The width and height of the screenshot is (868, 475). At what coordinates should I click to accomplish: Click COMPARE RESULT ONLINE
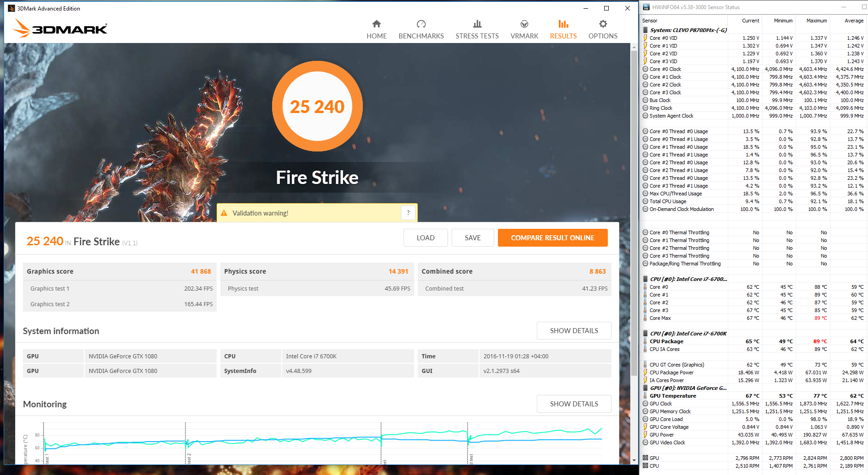point(552,238)
